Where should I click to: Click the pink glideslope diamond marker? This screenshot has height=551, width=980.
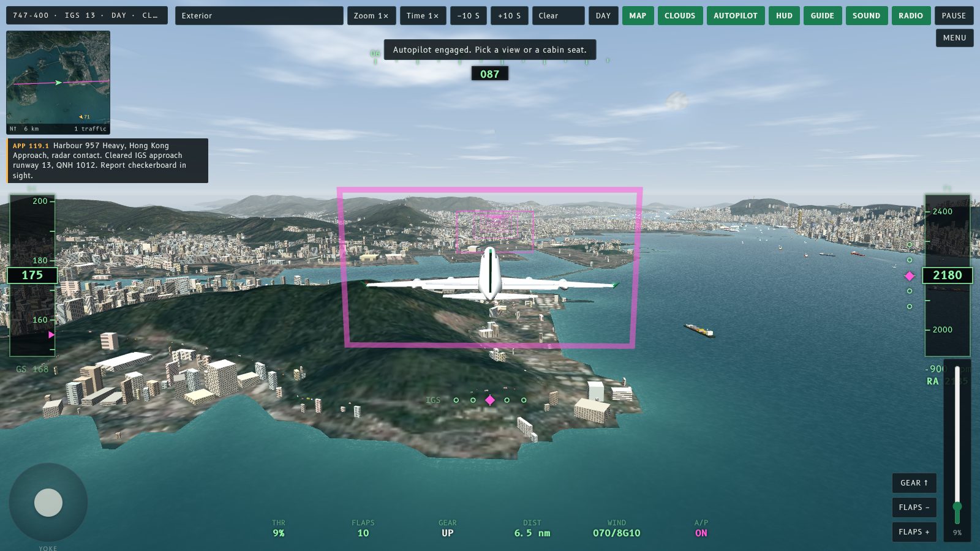(910, 276)
